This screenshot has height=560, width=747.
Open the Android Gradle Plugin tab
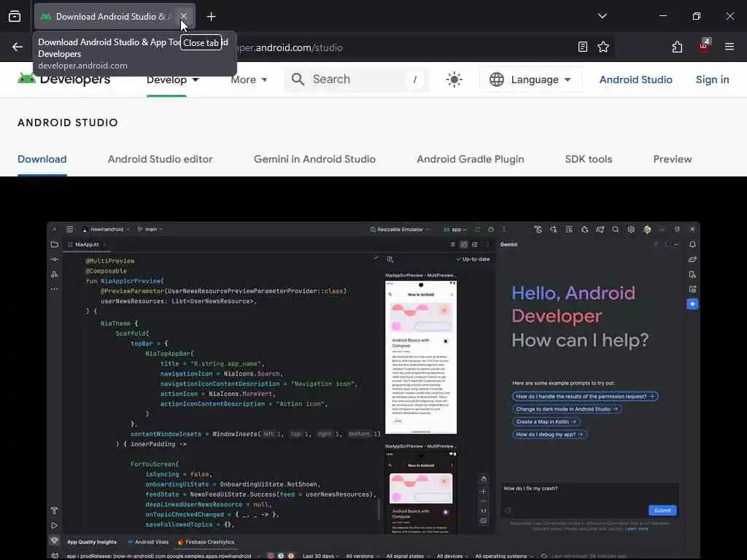(x=471, y=159)
